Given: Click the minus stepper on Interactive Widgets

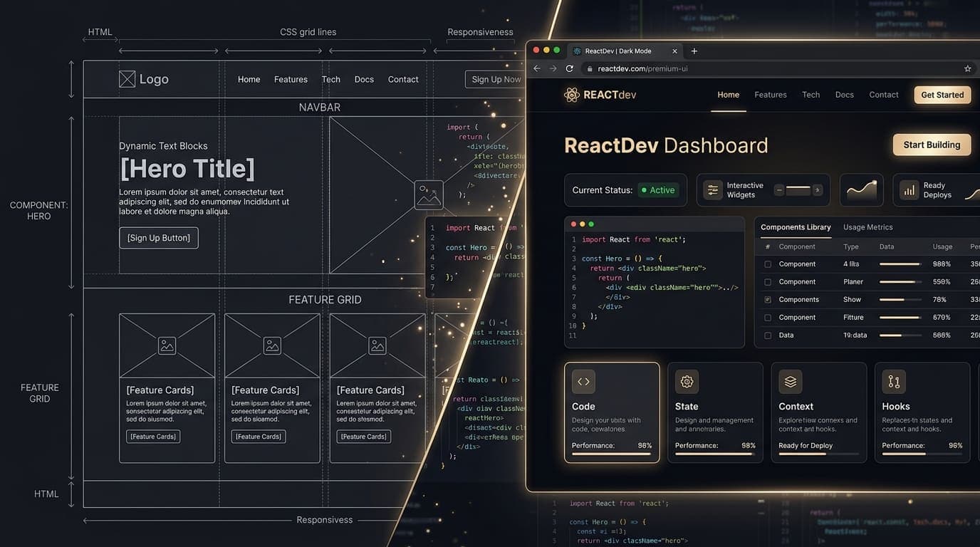Looking at the screenshot, I should pos(779,190).
